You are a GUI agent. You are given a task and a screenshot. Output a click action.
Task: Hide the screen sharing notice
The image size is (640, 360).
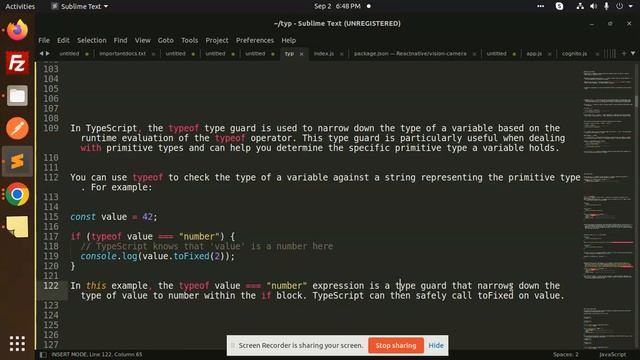tap(436, 345)
